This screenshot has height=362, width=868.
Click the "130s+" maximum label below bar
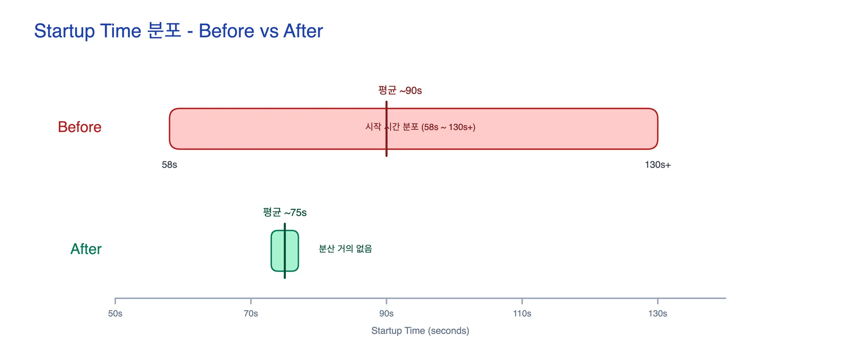(x=657, y=165)
